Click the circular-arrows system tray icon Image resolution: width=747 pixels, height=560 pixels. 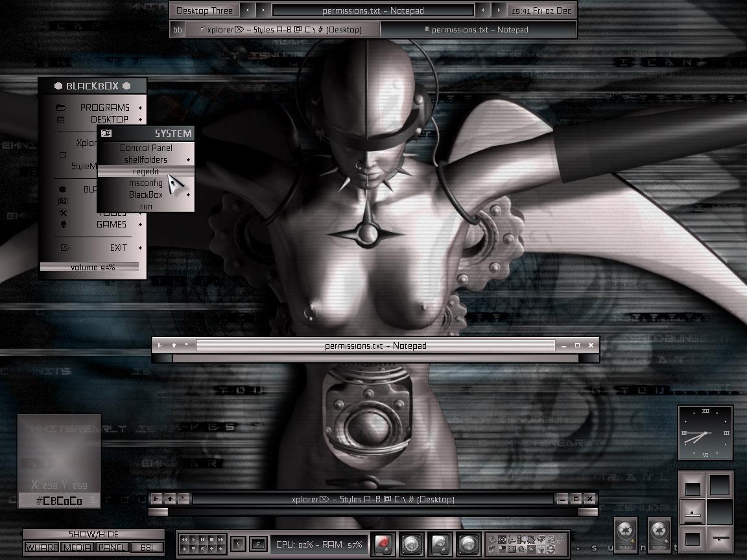(551, 549)
